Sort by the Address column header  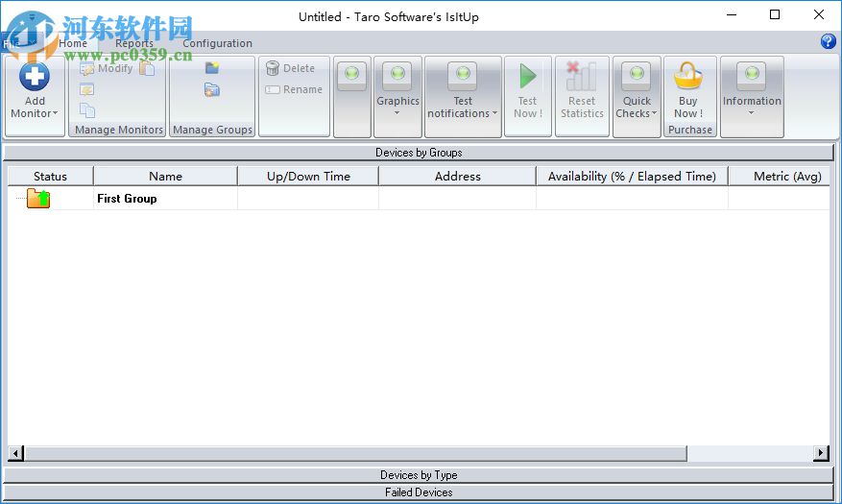pos(458,176)
